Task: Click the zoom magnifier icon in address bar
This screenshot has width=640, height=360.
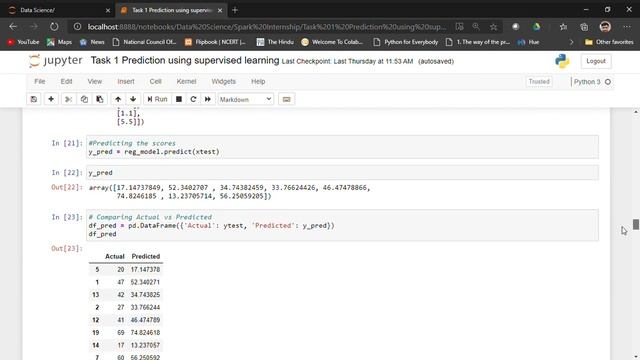Action: pyautogui.click(x=476, y=27)
